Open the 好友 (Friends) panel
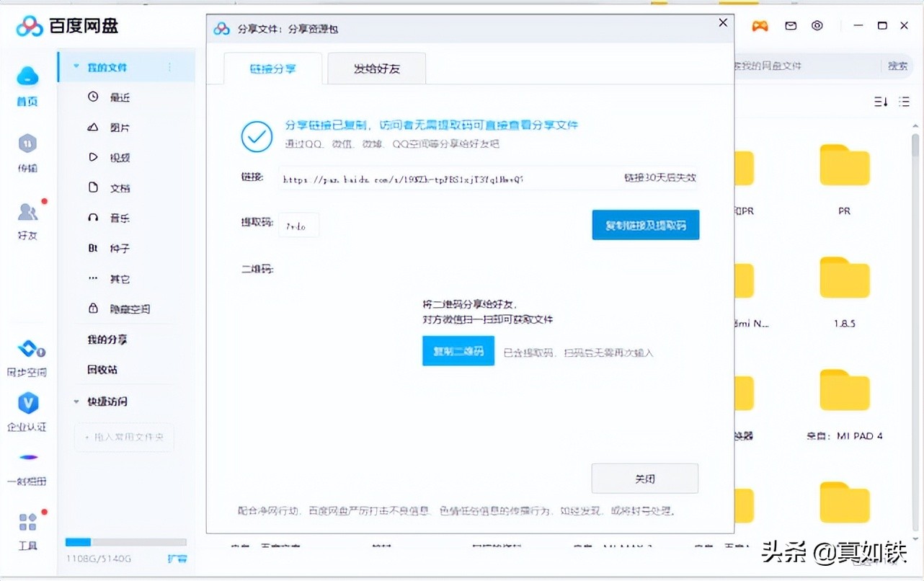Image resolution: width=924 pixels, height=581 pixels. [27, 218]
